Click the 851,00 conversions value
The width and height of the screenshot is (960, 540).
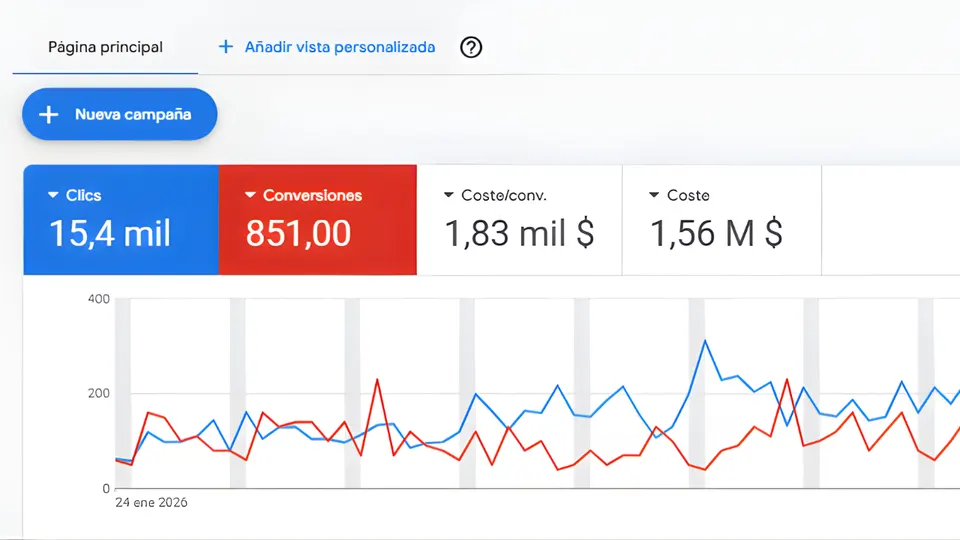[x=298, y=234]
